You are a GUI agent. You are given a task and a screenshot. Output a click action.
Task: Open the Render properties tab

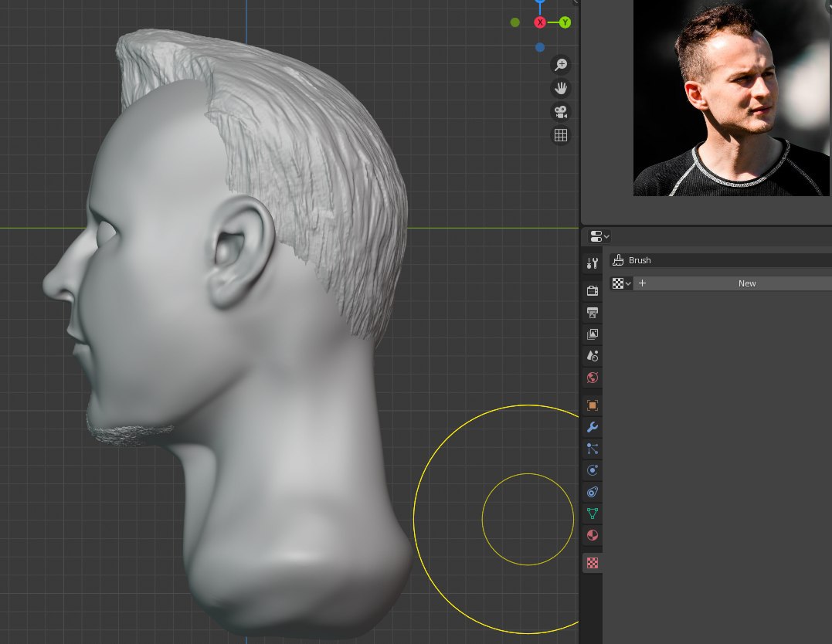593,291
